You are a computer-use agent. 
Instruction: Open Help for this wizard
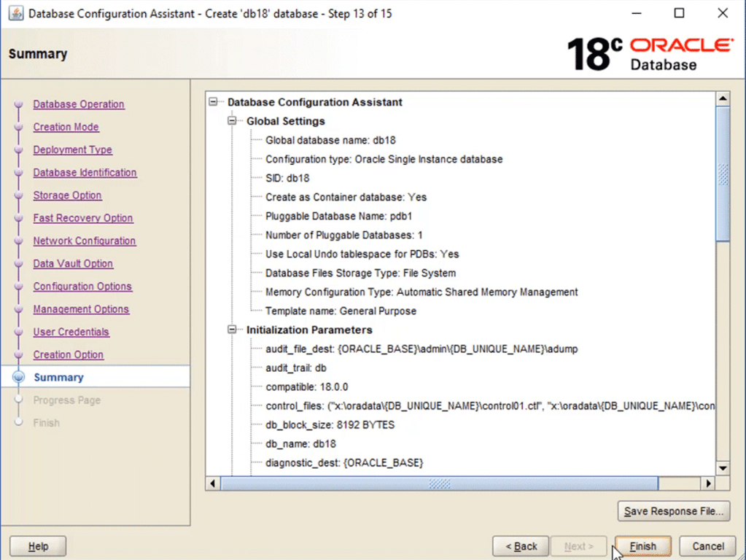(x=38, y=546)
